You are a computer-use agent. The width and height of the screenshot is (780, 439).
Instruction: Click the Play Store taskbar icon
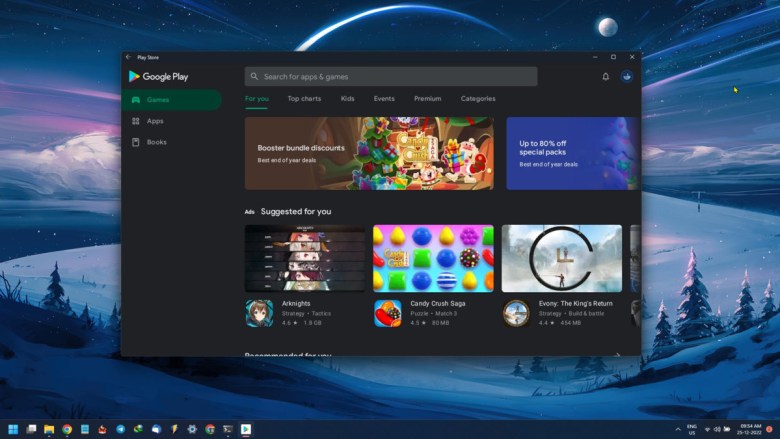point(246,429)
